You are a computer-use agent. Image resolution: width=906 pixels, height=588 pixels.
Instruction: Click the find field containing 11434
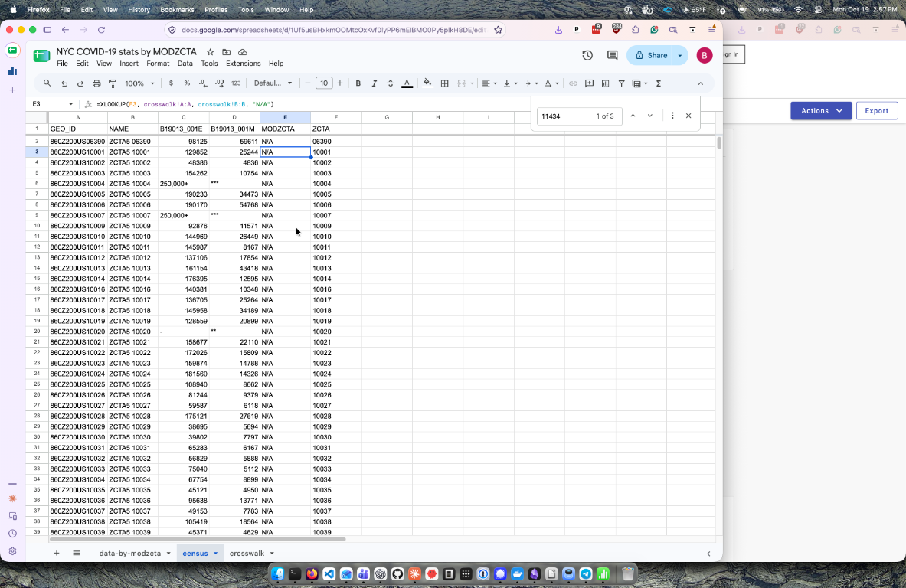(579, 116)
